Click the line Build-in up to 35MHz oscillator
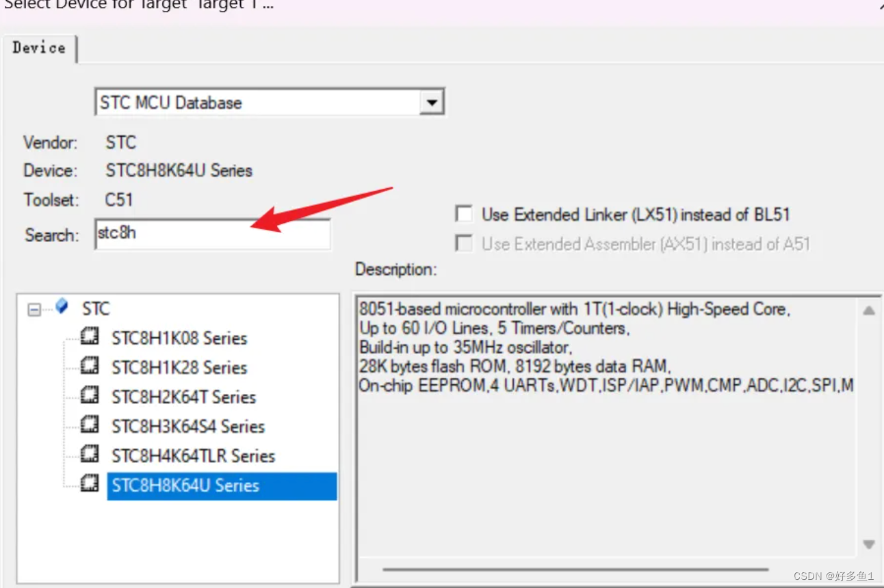Viewport: 884px width, 588px height. 465,347
